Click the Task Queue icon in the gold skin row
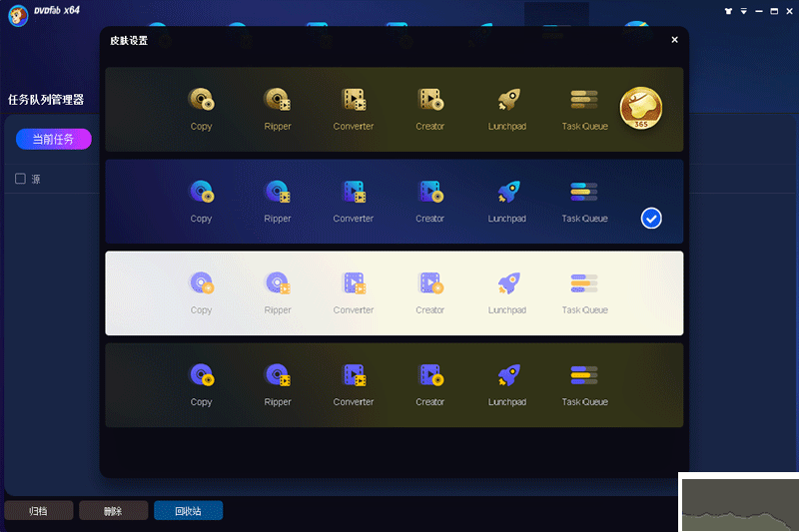 [584, 99]
